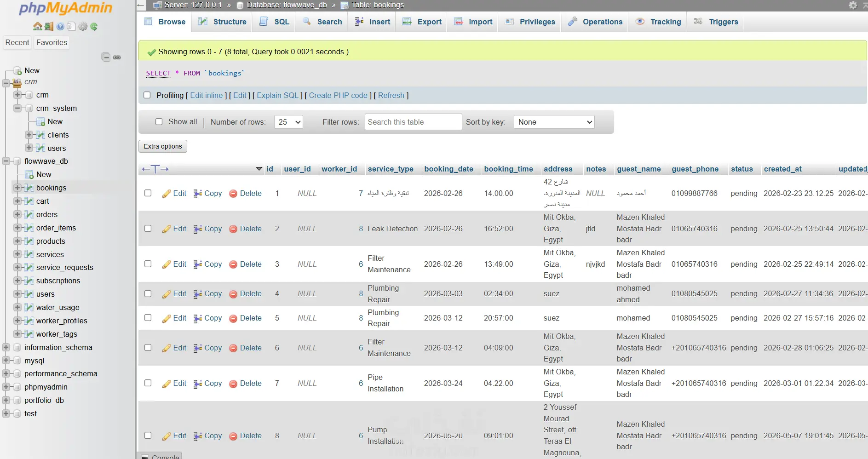The width and height of the screenshot is (868, 459).
Task: Click the phpMyAdmin logo
Action: click(66, 8)
